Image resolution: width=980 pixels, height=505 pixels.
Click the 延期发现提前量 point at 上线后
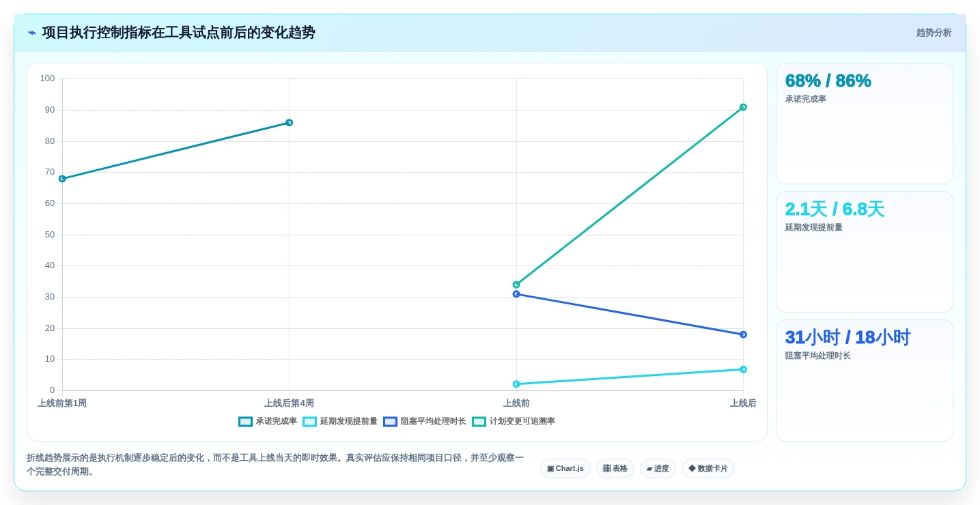743,369
